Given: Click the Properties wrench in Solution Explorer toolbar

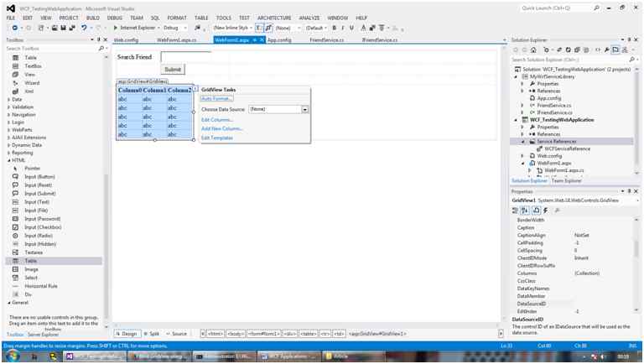Looking at the screenshot, I should [606, 49].
